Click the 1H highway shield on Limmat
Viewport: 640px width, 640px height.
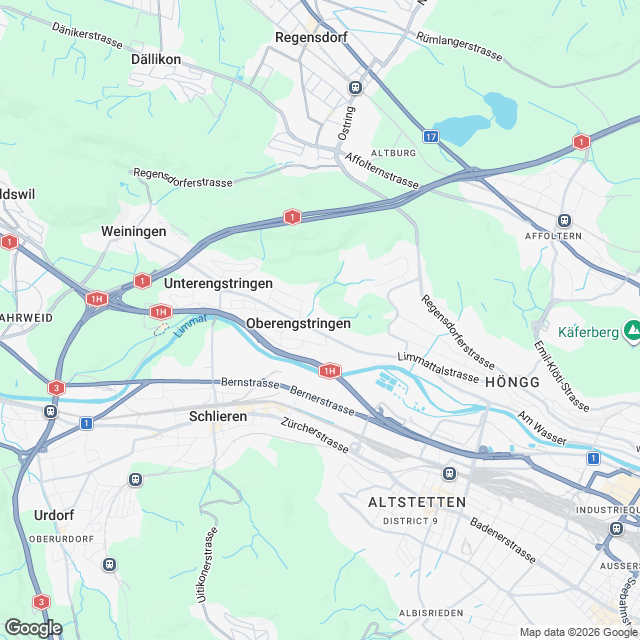tap(330, 371)
